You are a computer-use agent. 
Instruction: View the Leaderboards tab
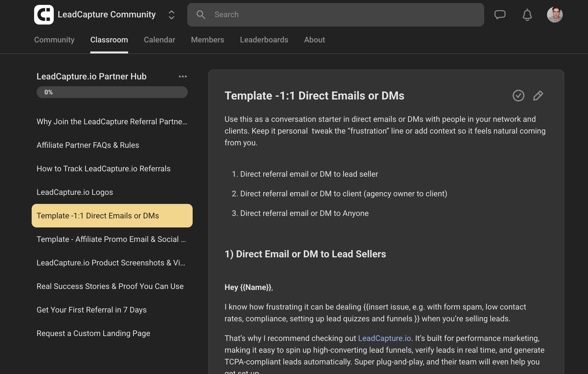[264, 40]
